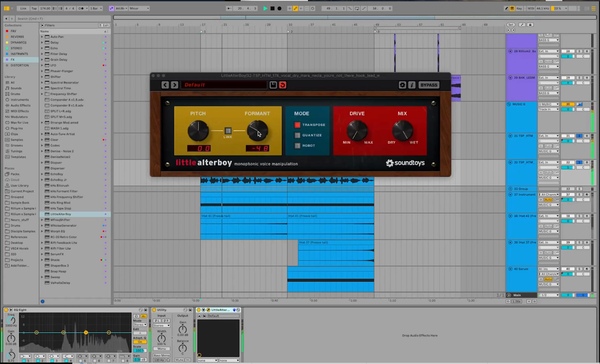Select ROBOT mode
This screenshot has width=600, height=364.
coord(297,146)
